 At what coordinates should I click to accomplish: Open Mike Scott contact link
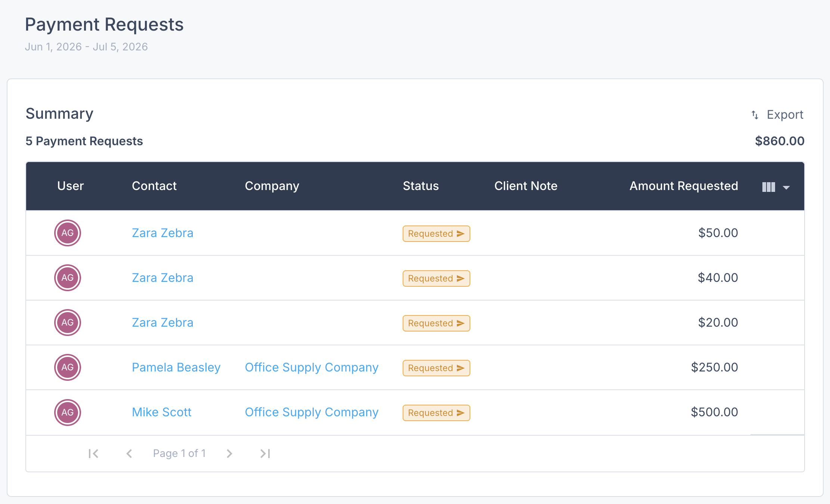click(162, 412)
